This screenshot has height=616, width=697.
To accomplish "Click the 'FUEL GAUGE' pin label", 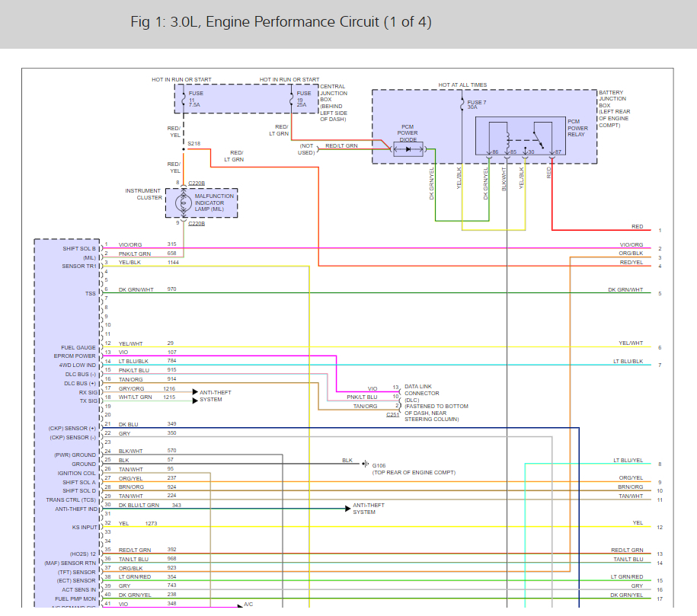I will point(78,347).
